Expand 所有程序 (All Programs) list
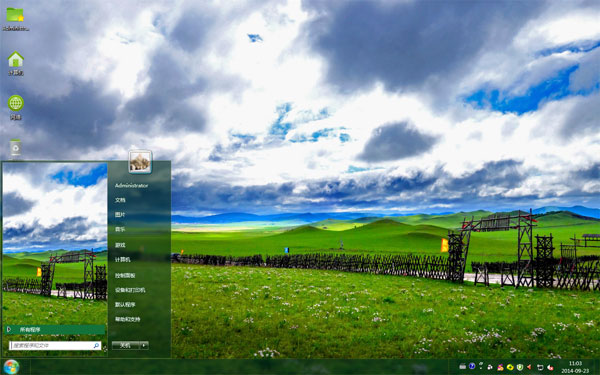Viewport: 600px width, 375px height. pos(55,329)
